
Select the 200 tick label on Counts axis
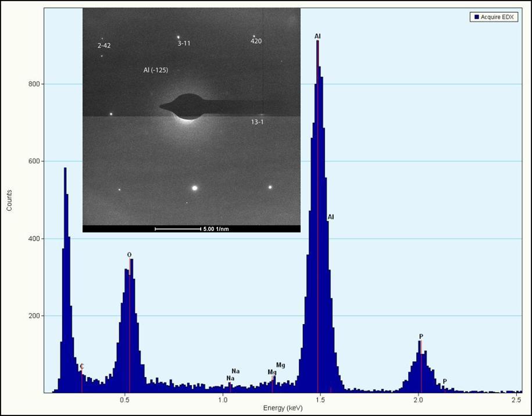(x=35, y=316)
